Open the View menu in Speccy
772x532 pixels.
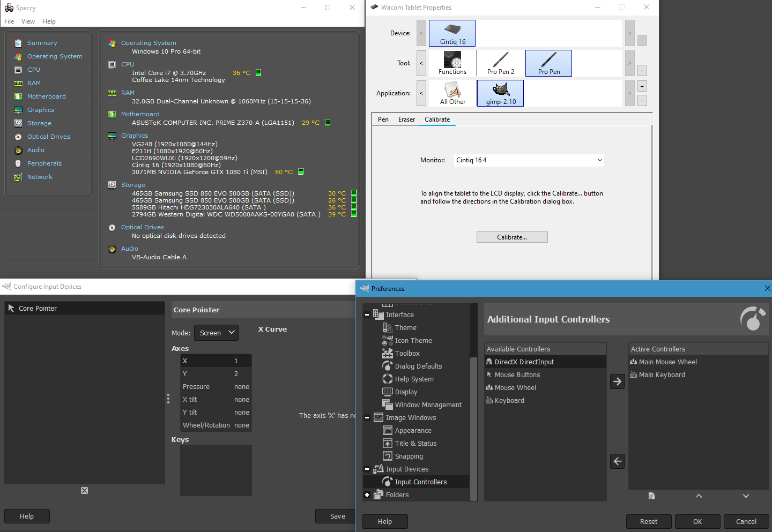point(28,21)
